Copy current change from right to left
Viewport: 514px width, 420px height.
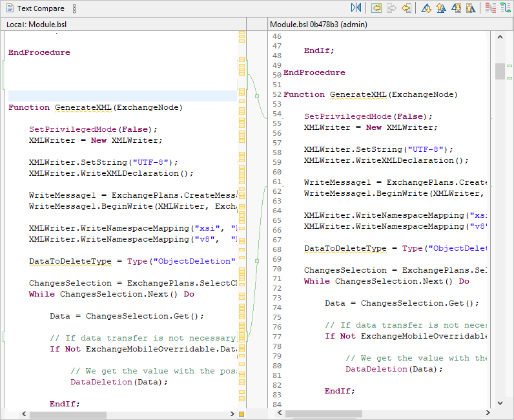click(406, 8)
